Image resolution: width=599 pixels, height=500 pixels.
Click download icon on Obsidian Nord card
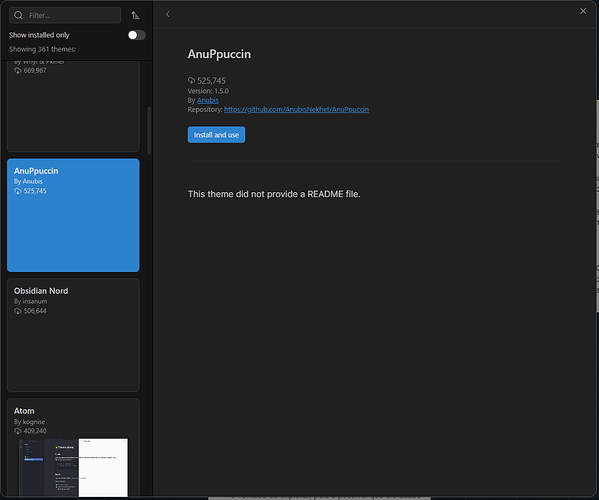[x=18, y=311]
